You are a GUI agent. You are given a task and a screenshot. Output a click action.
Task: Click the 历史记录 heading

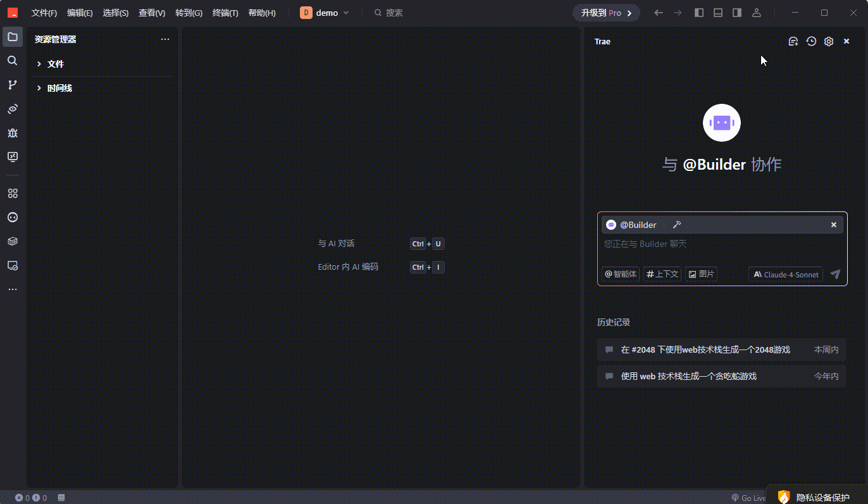(x=614, y=322)
